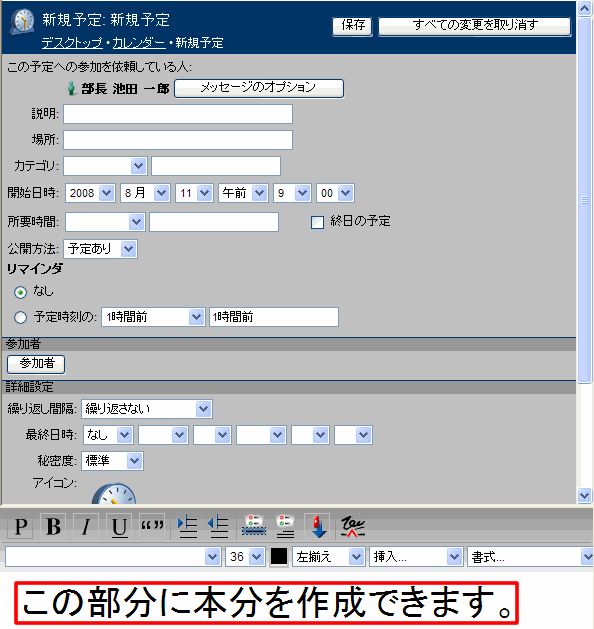
Task: Open the デスクトップ breadcrumb link
Action: click(72, 43)
